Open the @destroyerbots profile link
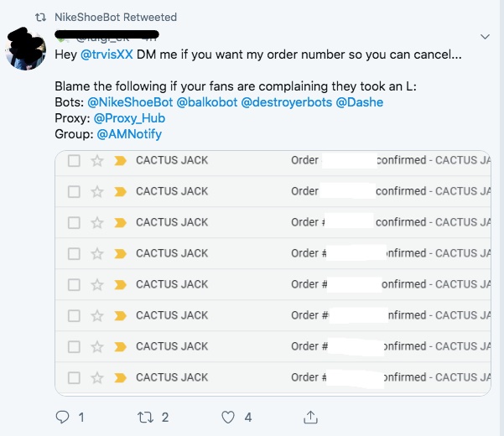 pos(287,102)
